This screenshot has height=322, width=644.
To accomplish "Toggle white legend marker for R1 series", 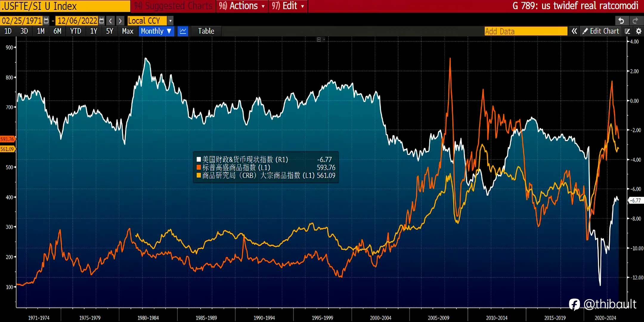I will [x=199, y=160].
